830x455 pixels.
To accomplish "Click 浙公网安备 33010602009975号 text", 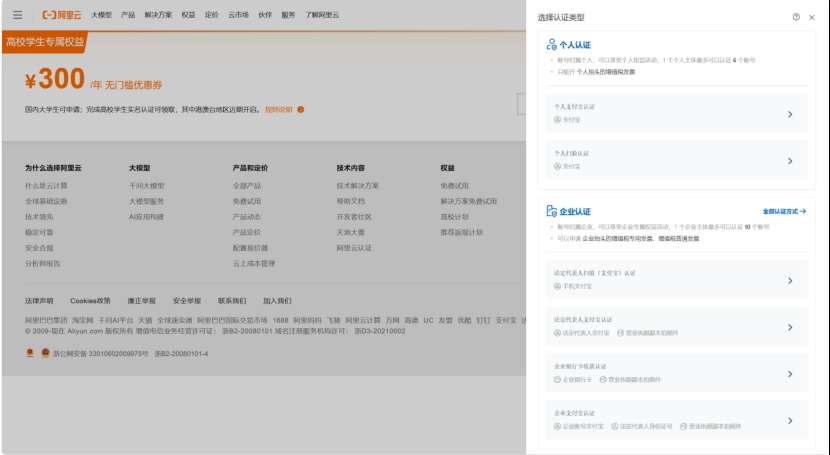I will [101, 353].
